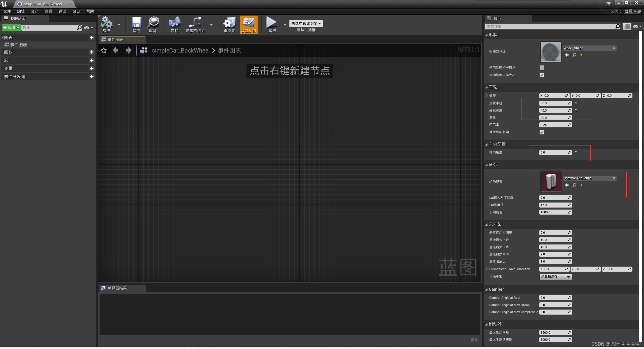
Task: Click 形状半径 input field
Action: click(x=553, y=103)
